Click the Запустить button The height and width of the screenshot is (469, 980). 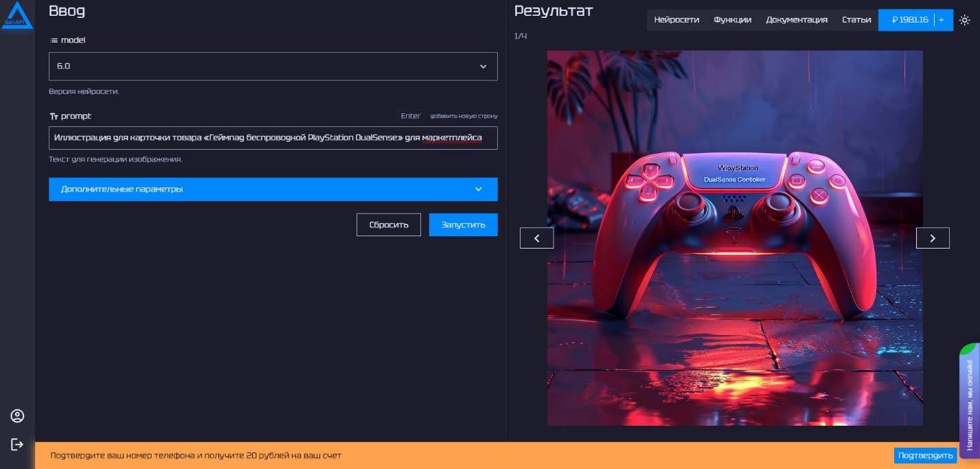click(x=464, y=225)
